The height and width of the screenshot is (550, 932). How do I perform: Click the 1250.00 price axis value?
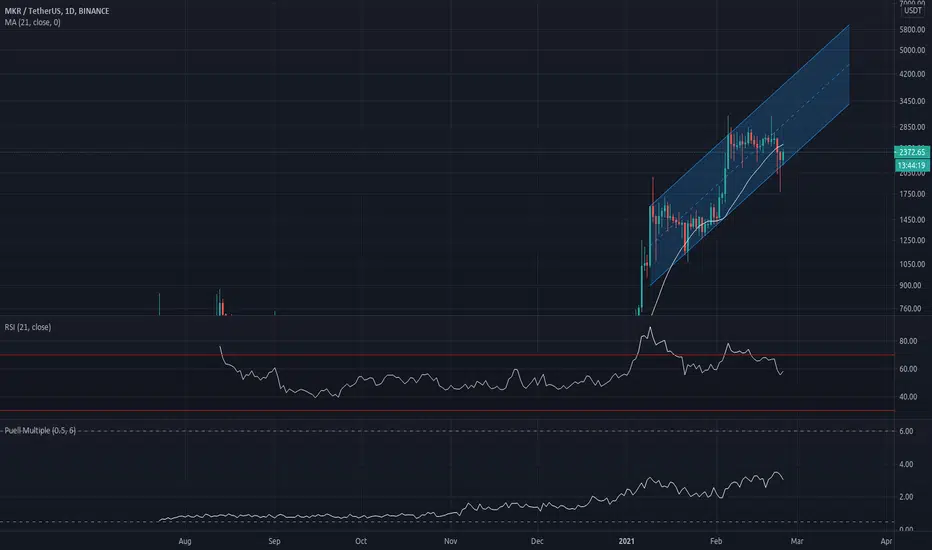pos(912,240)
